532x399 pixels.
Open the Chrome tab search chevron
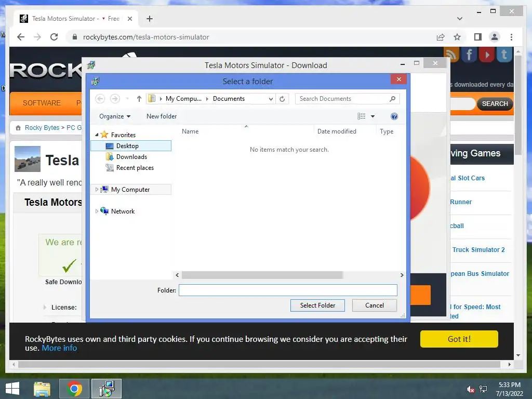[x=459, y=19]
